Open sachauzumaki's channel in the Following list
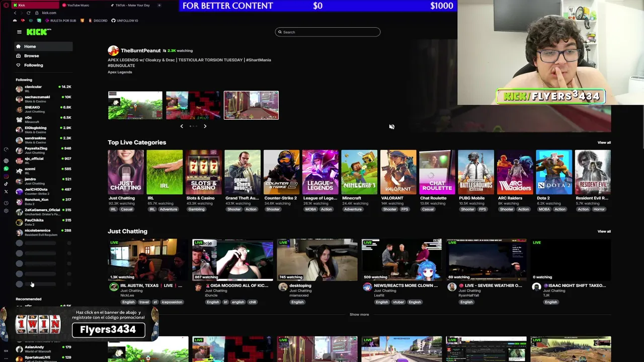This screenshot has height=362, width=644. coord(43,99)
